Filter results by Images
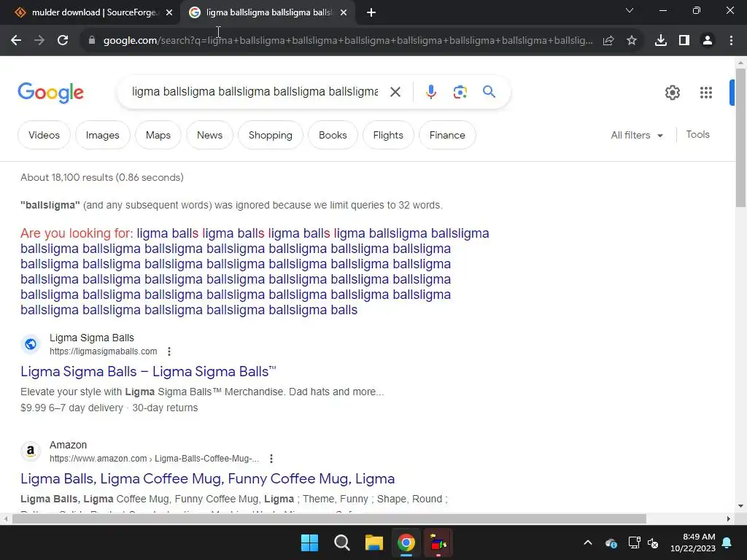Screen dimensions: 747x560 102,135
